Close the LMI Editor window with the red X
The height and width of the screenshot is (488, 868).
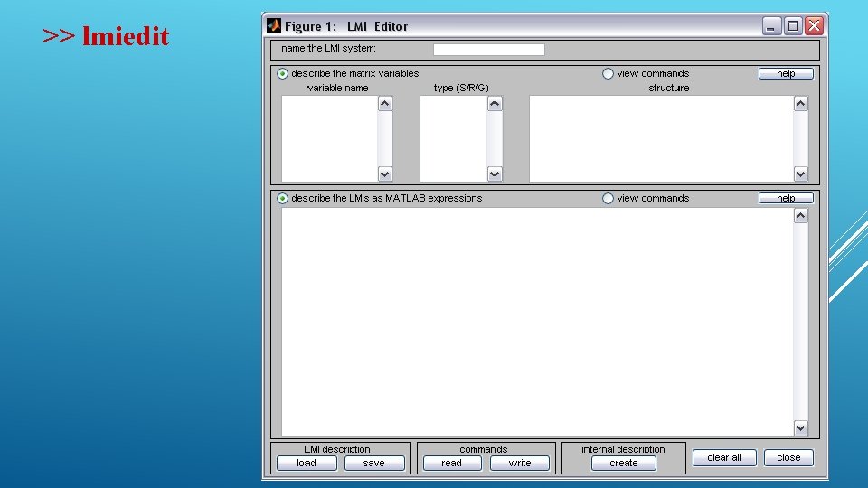click(815, 25)
